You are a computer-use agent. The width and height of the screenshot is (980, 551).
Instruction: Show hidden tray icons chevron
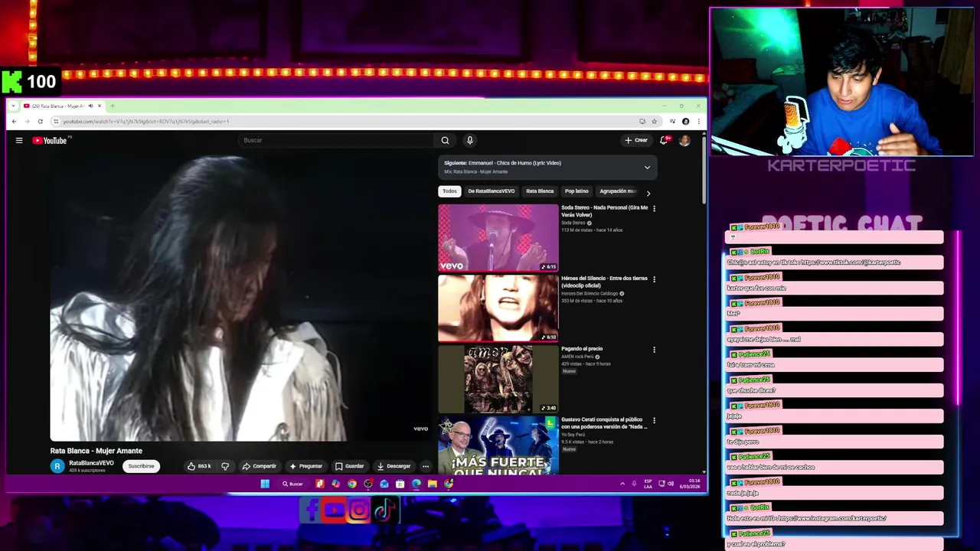click(x=622, y=484)
